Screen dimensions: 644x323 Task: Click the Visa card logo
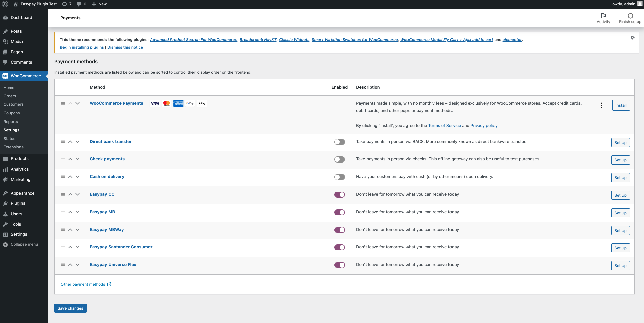pos(155,103)
